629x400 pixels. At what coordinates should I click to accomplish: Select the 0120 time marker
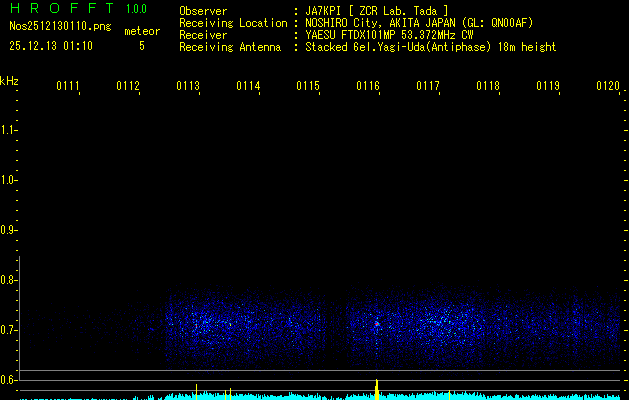pos(607,87)
